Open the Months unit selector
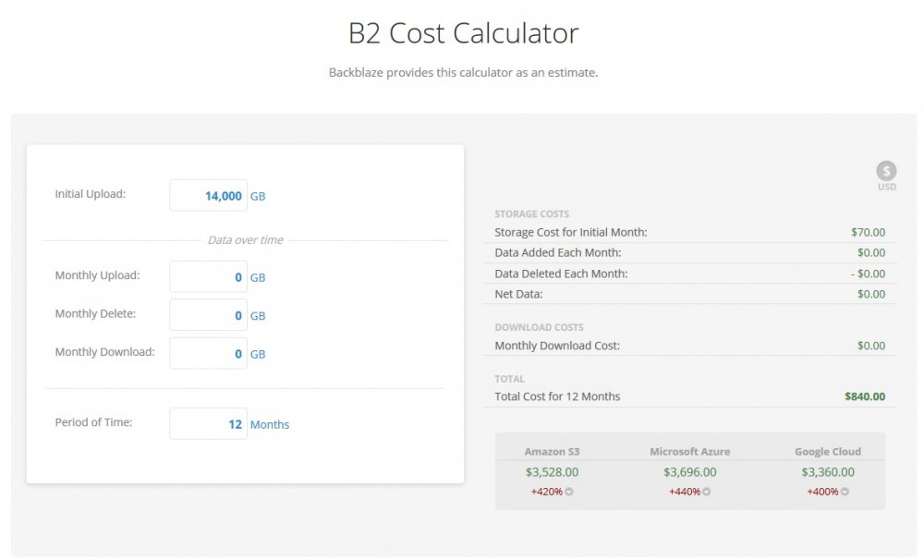Viewport: 924px width, 560px height. [x=269, y=424]
